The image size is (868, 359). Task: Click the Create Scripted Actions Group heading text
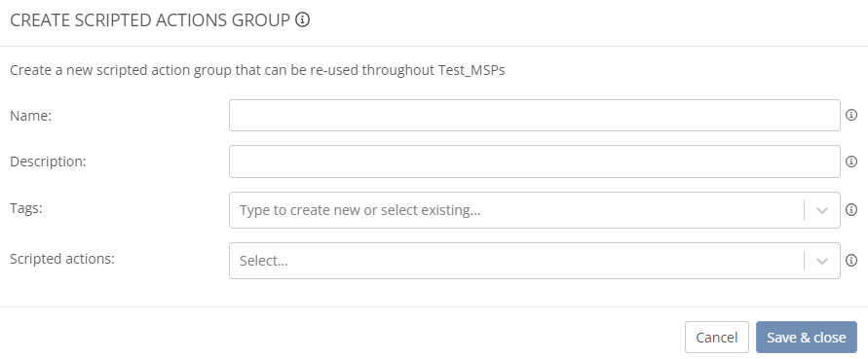point(150,20)
